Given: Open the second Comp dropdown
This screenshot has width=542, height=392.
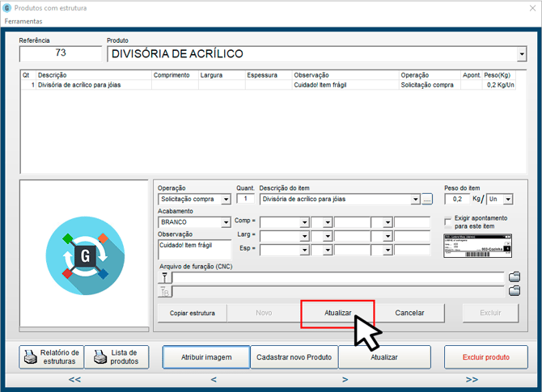Looking at the screenshot, I should (328, 222).
